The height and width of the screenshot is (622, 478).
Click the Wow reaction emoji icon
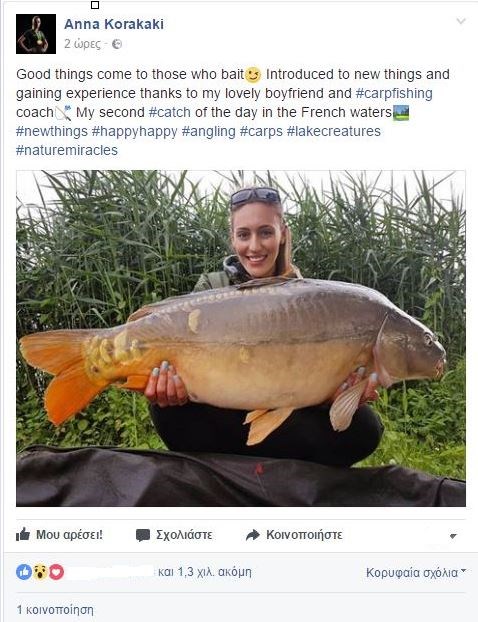pyautogui.click(x=40, y=572)
